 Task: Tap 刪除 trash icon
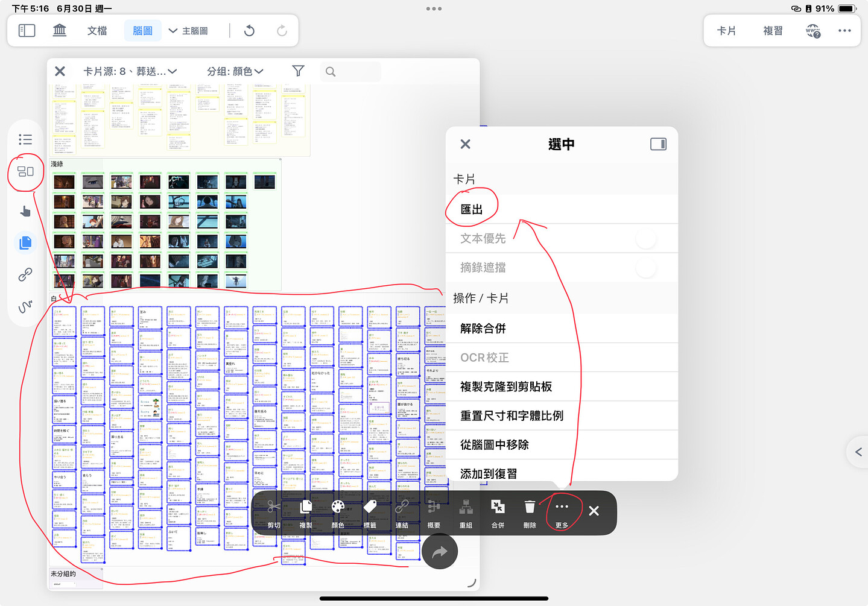530,513
